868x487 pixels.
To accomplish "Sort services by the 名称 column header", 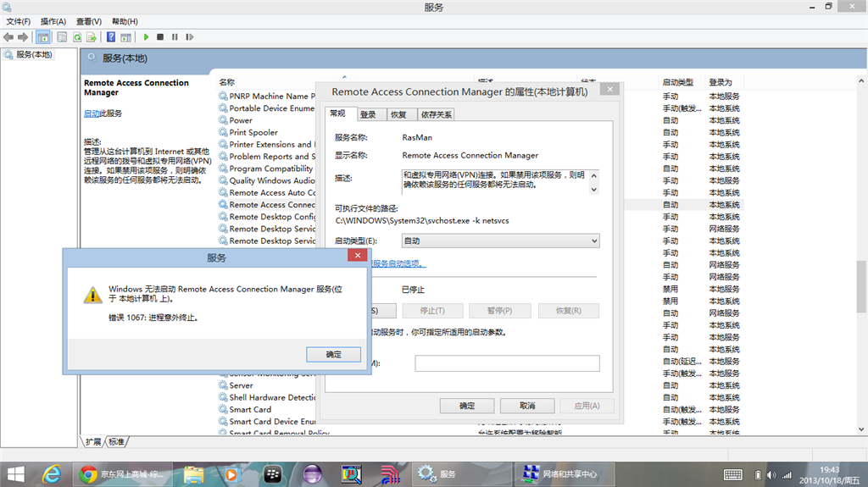I will [x=227, y=82].
